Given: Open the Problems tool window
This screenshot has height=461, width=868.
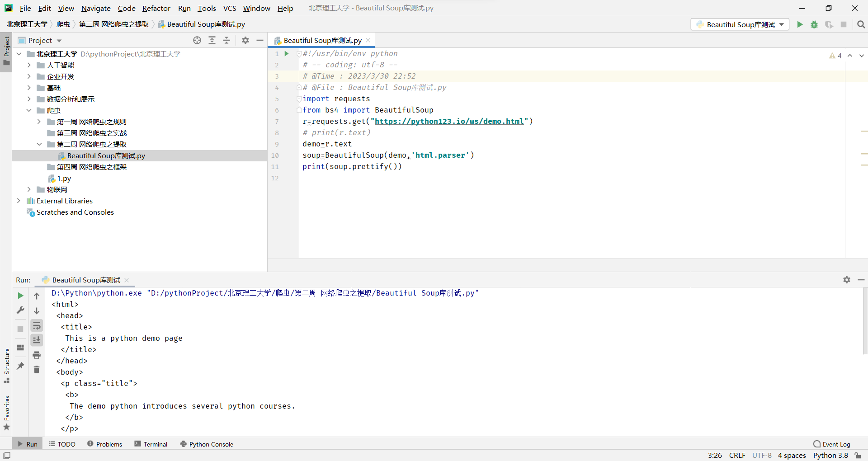Looking at the screenshot, I should 104,444.
